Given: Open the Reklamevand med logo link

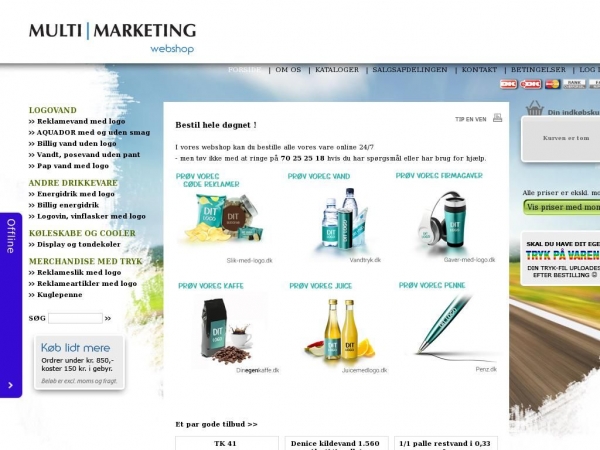Looking at the screenshot, I should point(79,121).
